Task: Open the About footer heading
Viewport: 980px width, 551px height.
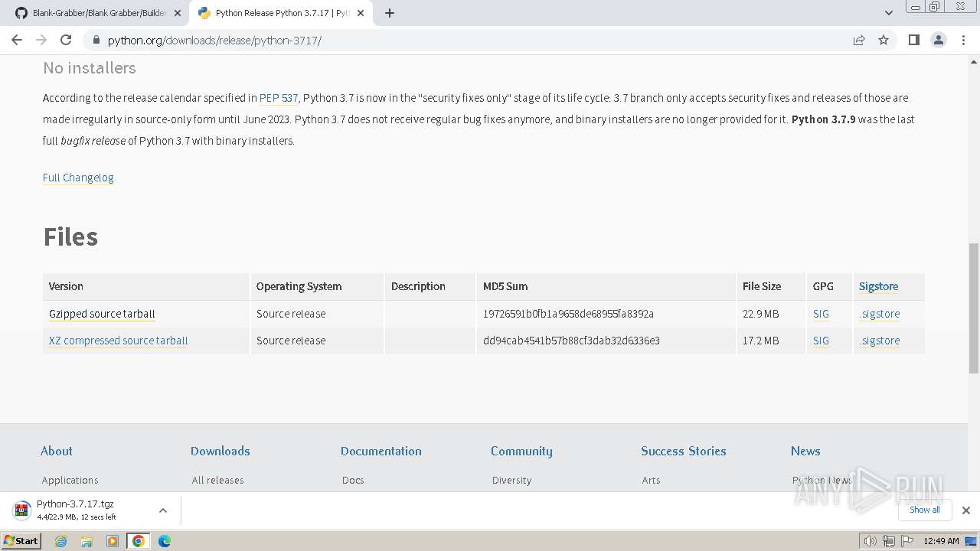Action: click(x=57, y=451)
